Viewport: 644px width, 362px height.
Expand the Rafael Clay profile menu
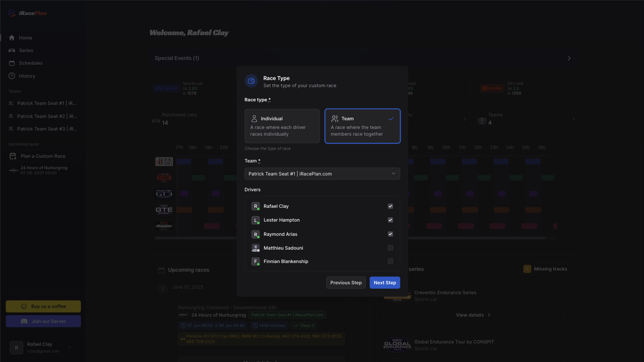69,347
